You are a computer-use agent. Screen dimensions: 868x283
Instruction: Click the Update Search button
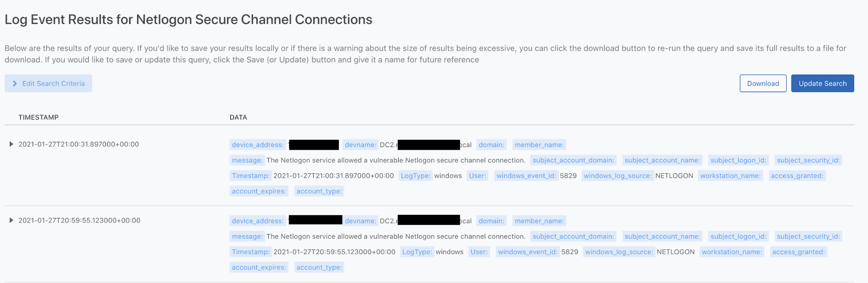[822, 83]
